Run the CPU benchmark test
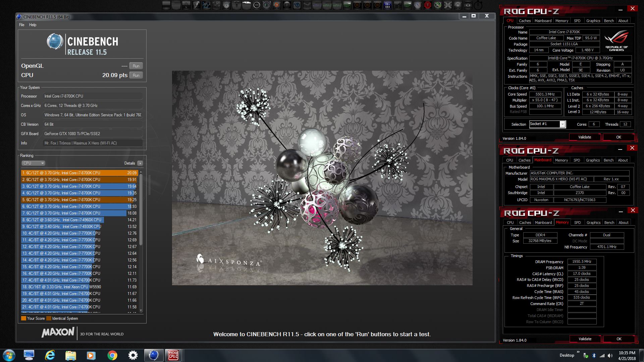644x362 pixels. coord(136,75)
